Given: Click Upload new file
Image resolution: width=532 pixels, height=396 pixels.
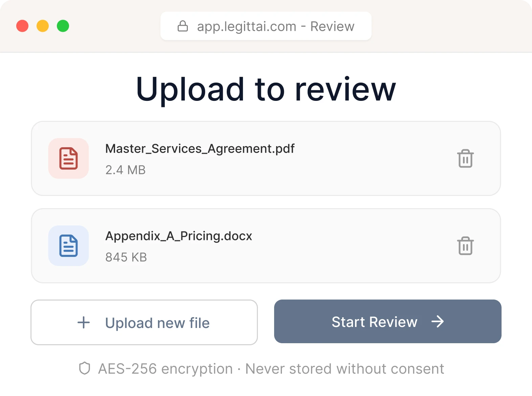Looking at the screenshot, I should click(144, 323).
